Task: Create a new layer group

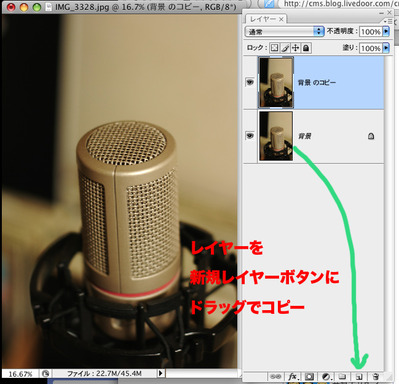Action: tap(342, 377)
